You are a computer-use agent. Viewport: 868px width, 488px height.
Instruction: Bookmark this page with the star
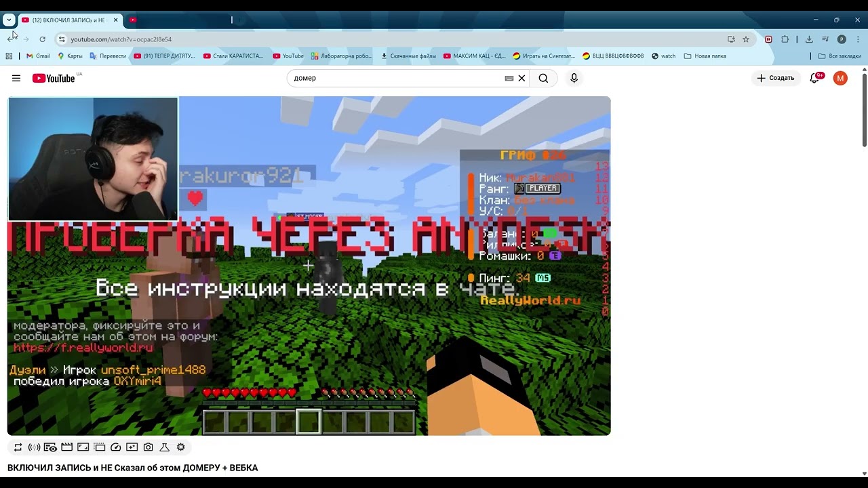coord(746,39)
